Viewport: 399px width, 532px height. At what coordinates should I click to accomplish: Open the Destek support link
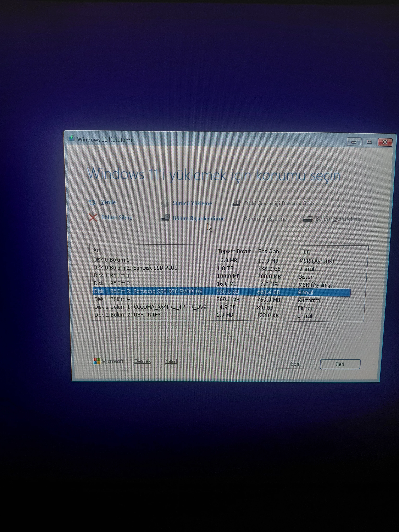tap(143, 361)
